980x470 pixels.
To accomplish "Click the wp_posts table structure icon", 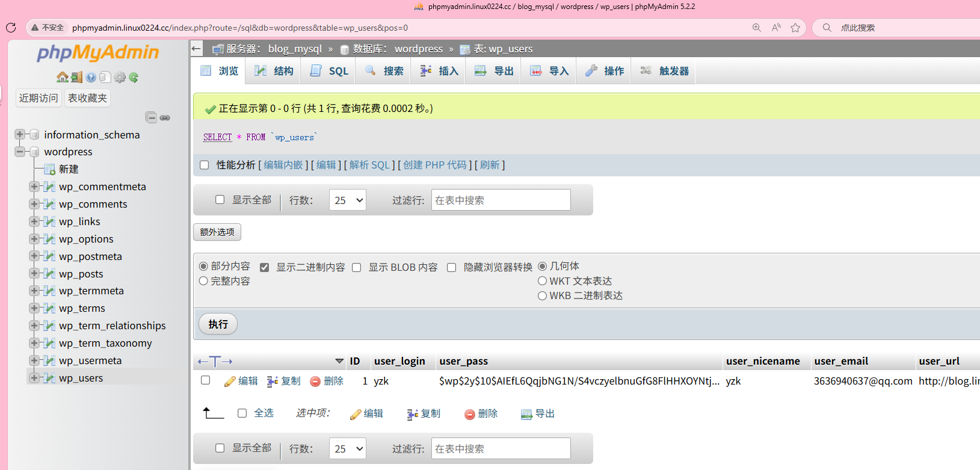I will (x=49, y=273).
